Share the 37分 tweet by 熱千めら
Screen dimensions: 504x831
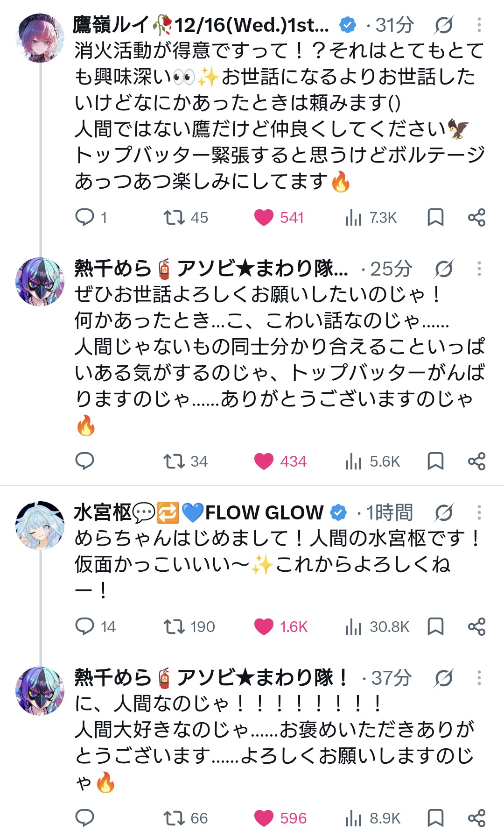(x=476, y=818)
